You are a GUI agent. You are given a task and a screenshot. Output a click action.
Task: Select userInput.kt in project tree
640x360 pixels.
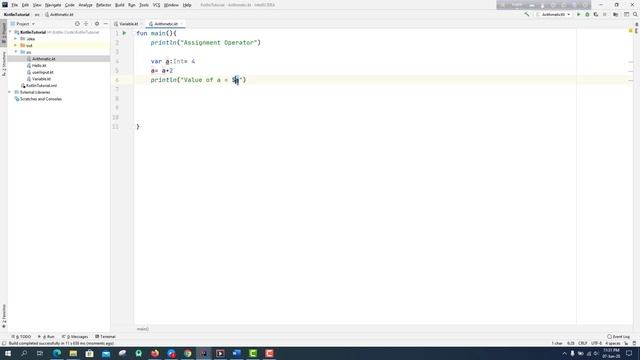[x=43, y=72]
